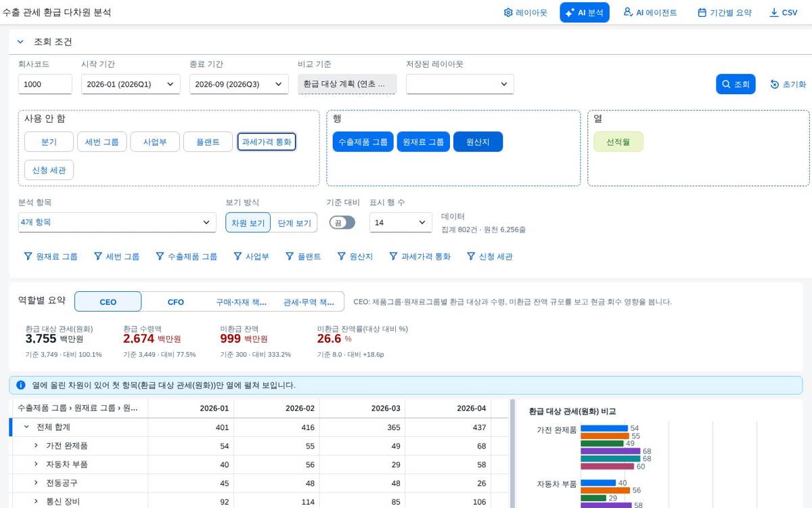
Task: Select the 관세·무역 role tab
Action: (x=309, y=302)
